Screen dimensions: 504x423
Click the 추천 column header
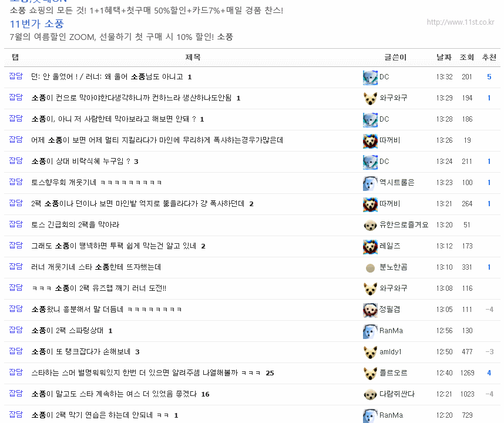489,57
